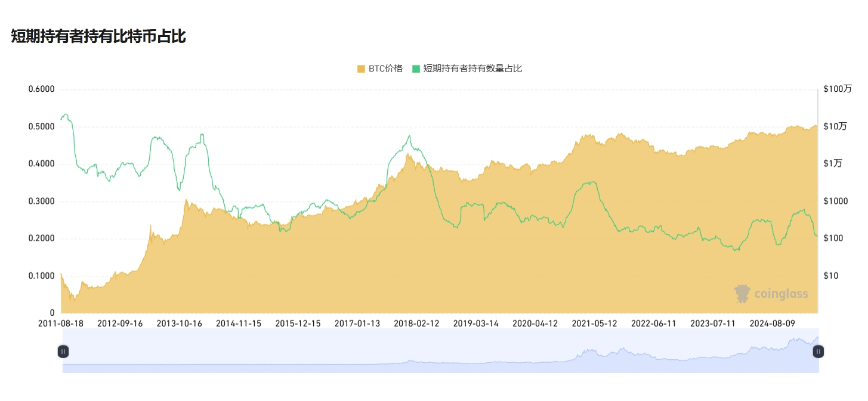Screen dimensions: 868x401
Task: Click the 2014-11-15 date label
Action: tap(239, 324)
